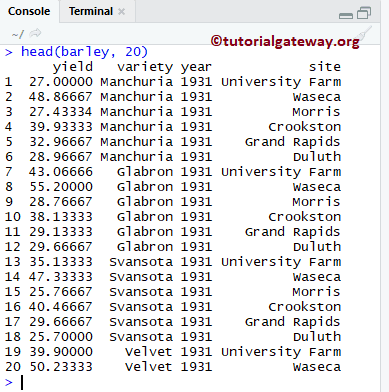The image size is (389, 392).
Task: Click the console input prompt line
Action: tap(190, 382)
